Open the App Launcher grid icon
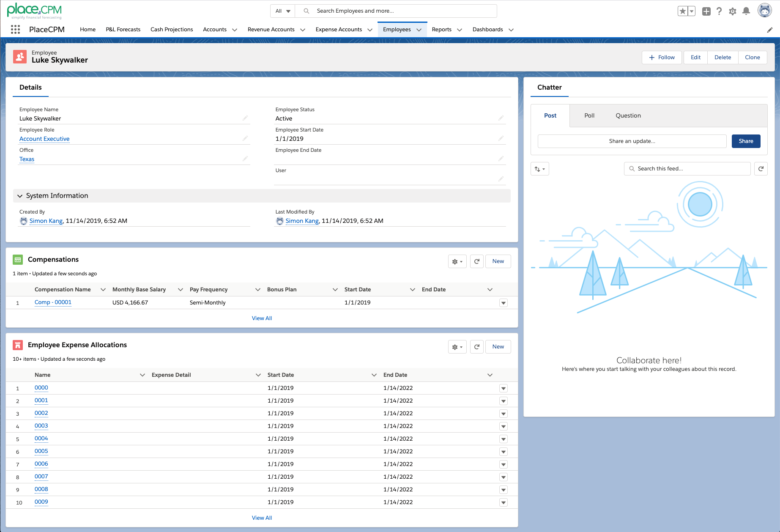Viewport: 780px width, 532px height. point(15,29)
